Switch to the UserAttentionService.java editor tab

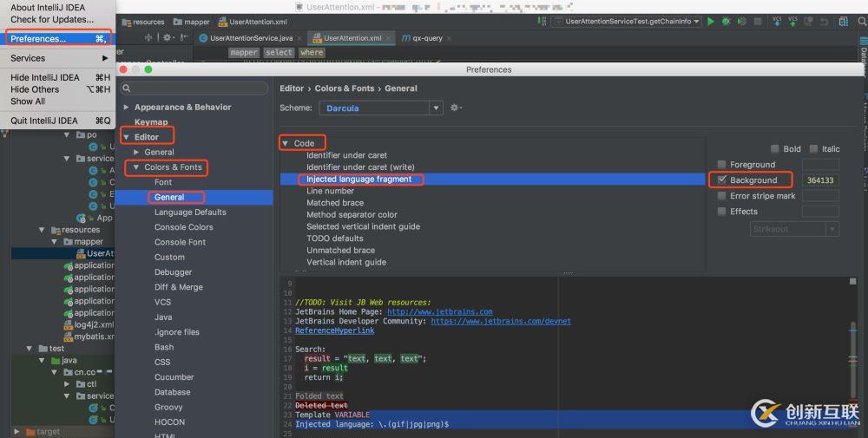[x=251, y=38]
